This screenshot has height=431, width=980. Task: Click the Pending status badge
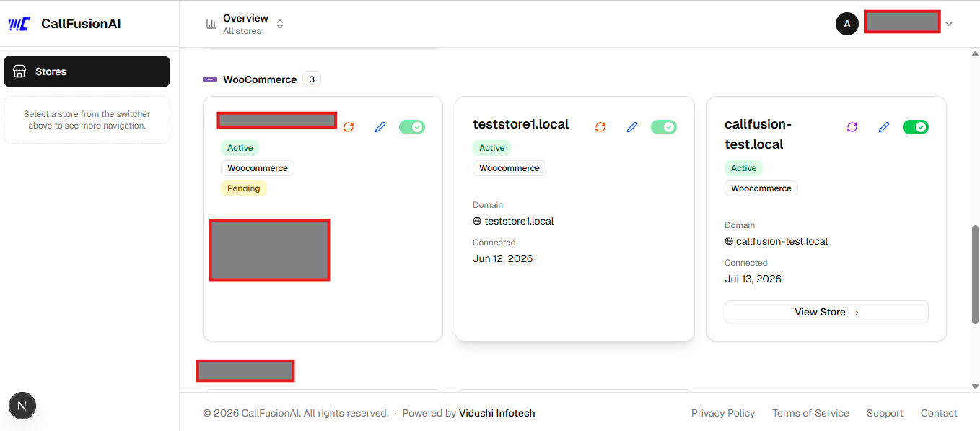(x=244, y=188)
